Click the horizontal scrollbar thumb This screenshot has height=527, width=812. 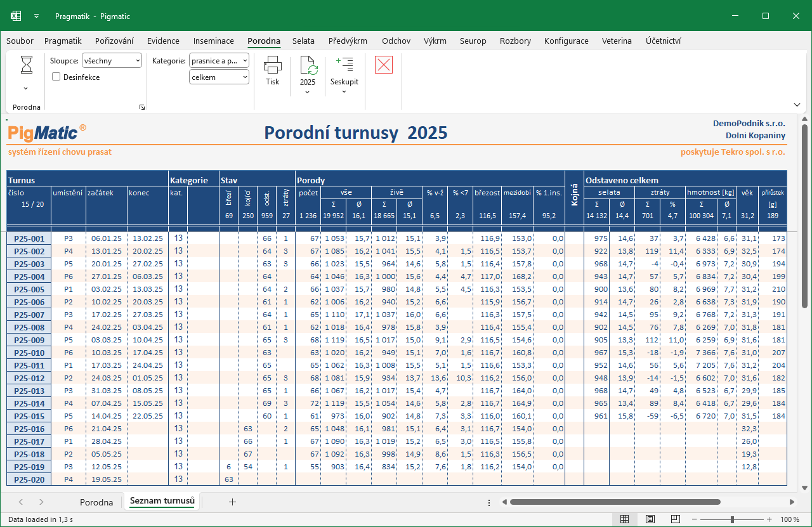[615, 502]
